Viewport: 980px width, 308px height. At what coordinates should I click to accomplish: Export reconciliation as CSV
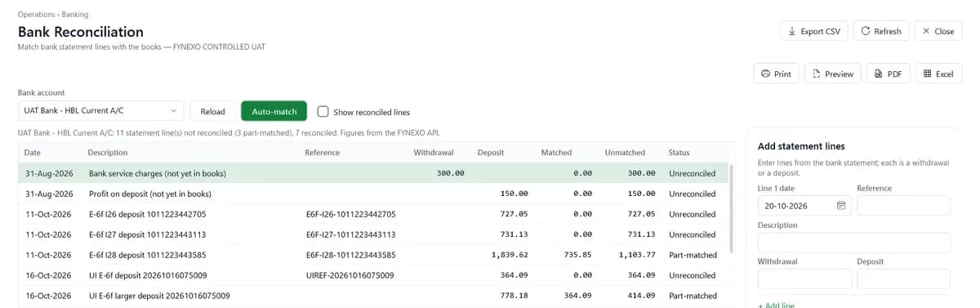coord(813,31)
